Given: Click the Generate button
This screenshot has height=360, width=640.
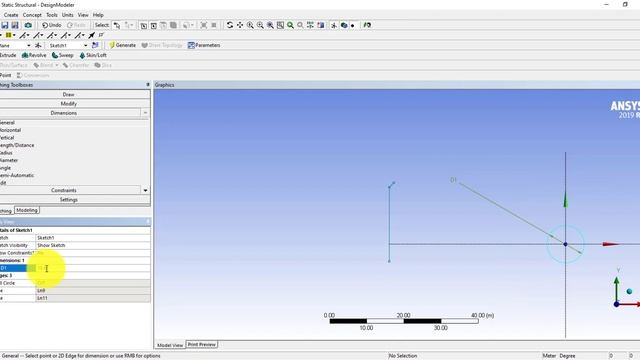Looking at the screenshot, I should 122,45.
